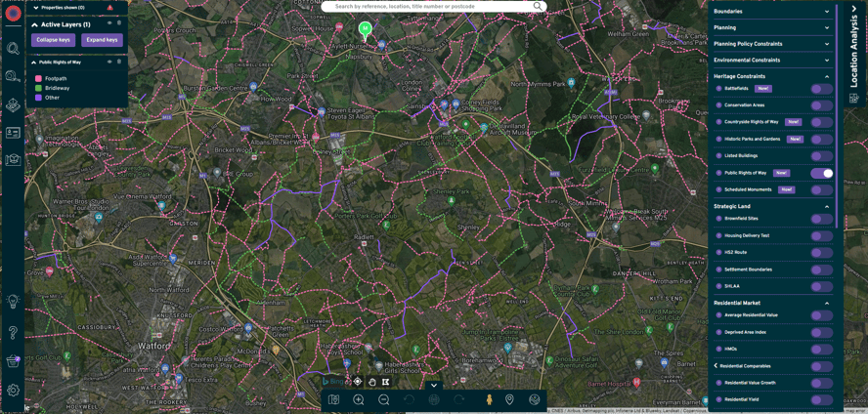Toggle visibility eye for all Active Layers
This screenshot has height=414, width=868.
(109, 23)
